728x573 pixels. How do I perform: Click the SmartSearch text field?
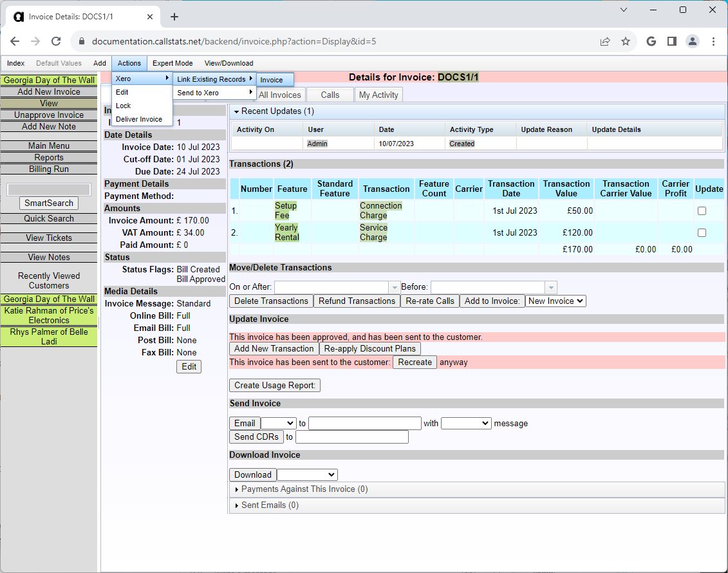49,189
